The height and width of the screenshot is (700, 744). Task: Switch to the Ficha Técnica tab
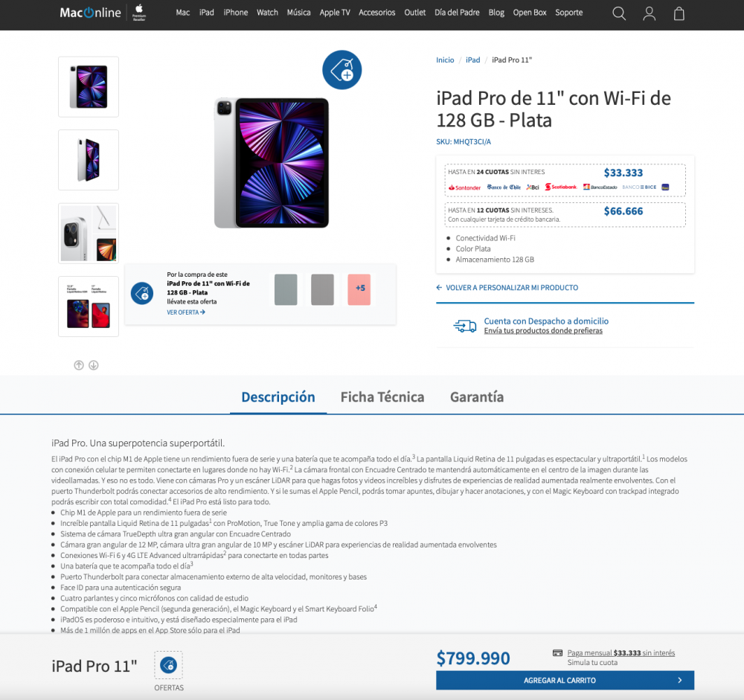tap(382, 396)
